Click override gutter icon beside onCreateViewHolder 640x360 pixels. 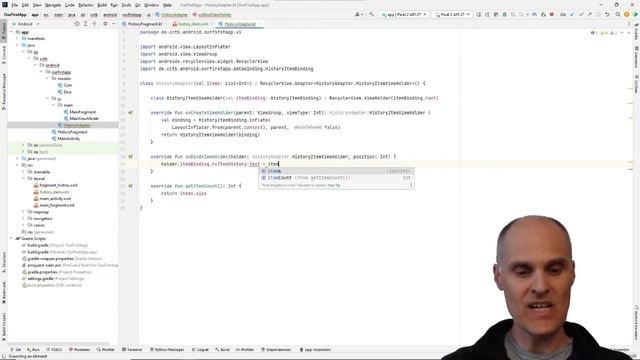pos(131,113)
